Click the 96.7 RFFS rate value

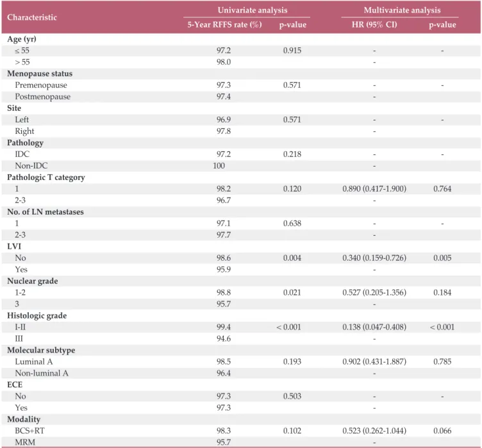224,200
